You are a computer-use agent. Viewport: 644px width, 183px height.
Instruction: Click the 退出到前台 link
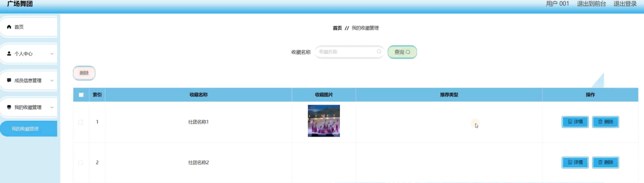[x=591, y=4]
